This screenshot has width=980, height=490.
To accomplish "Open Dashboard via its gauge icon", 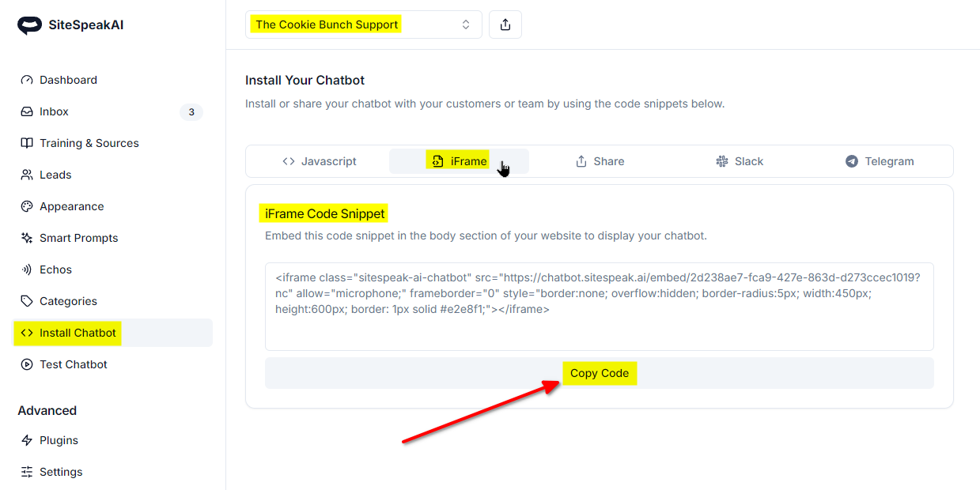I will coord(27,80).
